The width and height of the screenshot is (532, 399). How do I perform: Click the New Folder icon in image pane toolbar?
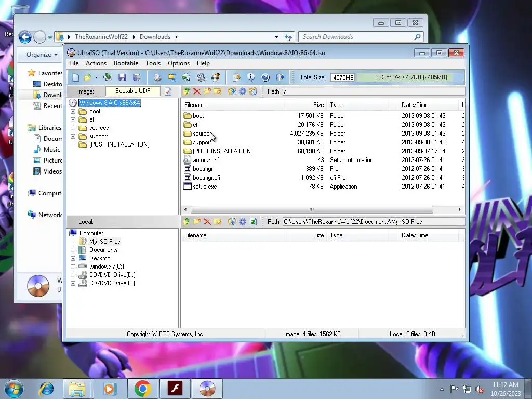(207, 91)
